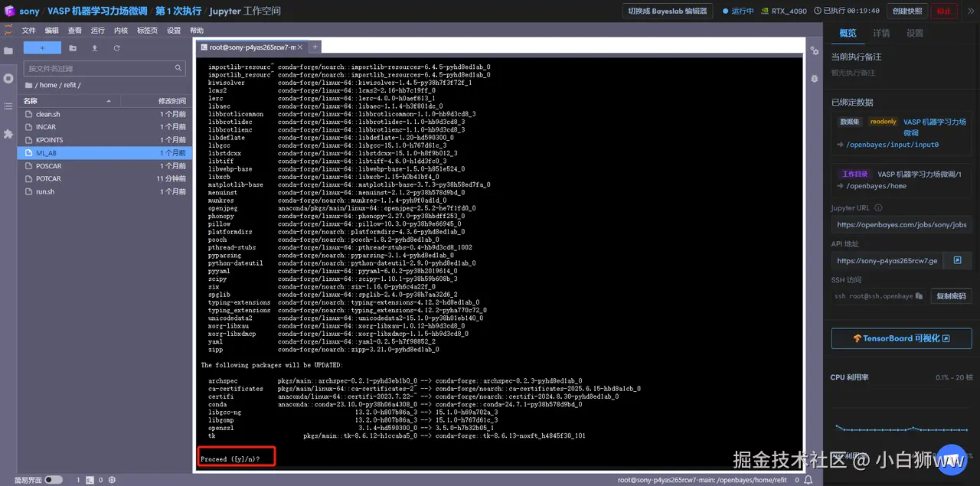Open the sony breadcrumb link
The height and width of the screenshot is (486, 980).
pos(29,11)
